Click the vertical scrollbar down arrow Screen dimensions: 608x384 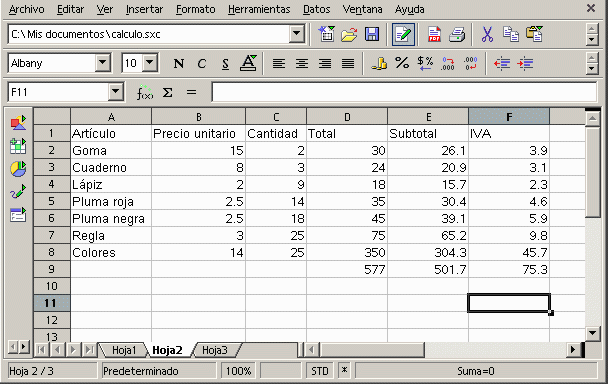pos(592,333)
